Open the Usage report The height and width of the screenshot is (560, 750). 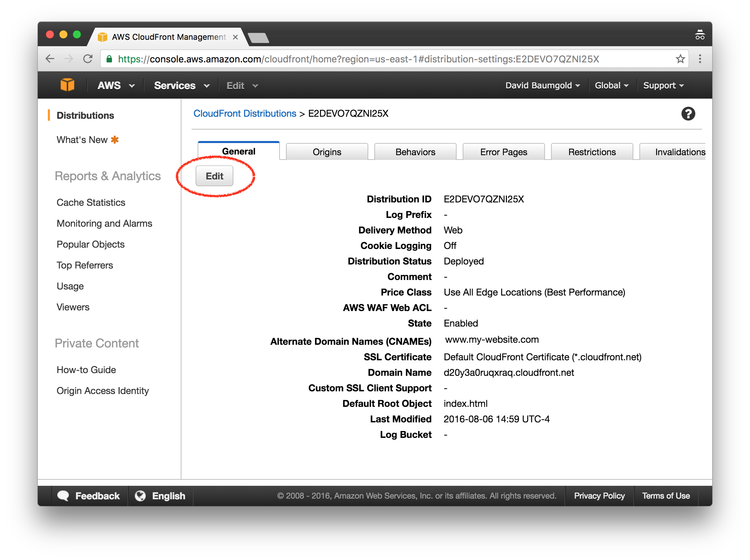(x=70, y=286)
